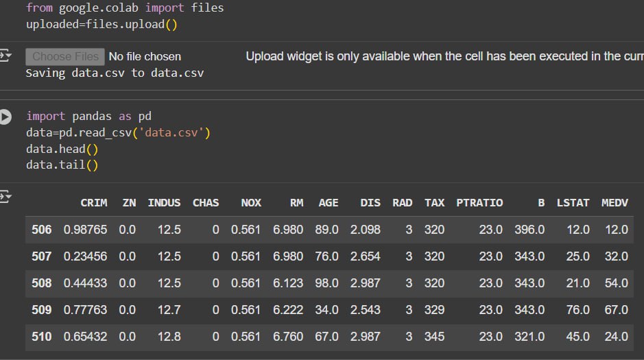The width and height of the screenshot is (644, 360).
Task: Click RM value 6.222
Action: tap(288, 310)
